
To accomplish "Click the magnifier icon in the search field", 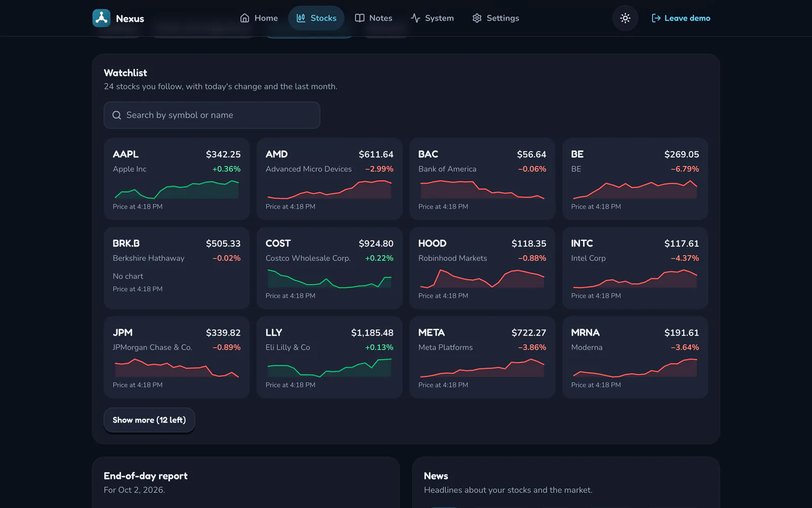I will tap(117, 115).
